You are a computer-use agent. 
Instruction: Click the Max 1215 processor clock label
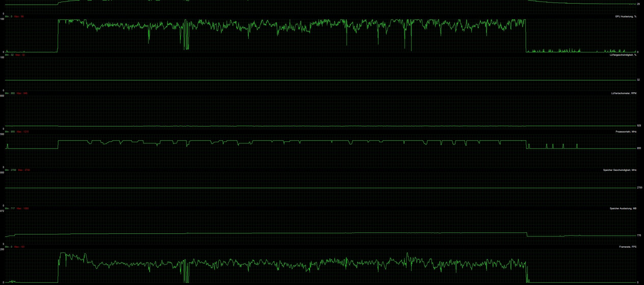[22, 132]
